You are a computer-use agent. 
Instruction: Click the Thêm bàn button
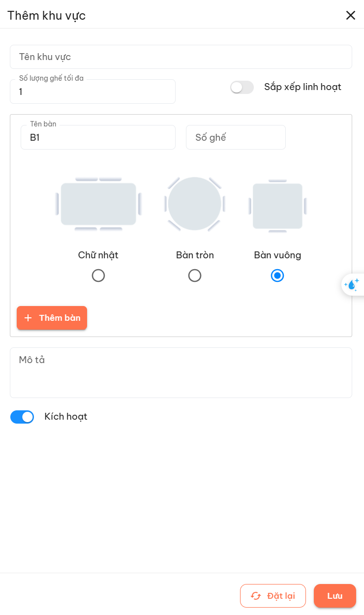pyautogui.click(x=52, y=318)
